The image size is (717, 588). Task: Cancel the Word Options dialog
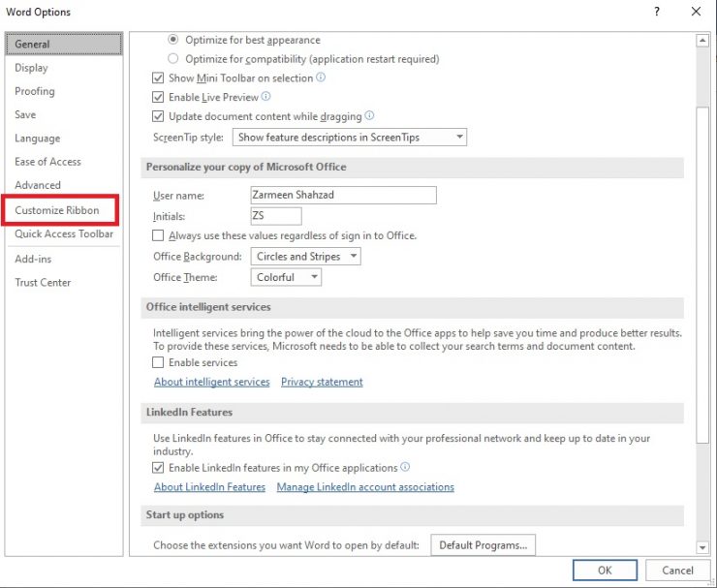(x=677, y=570)
